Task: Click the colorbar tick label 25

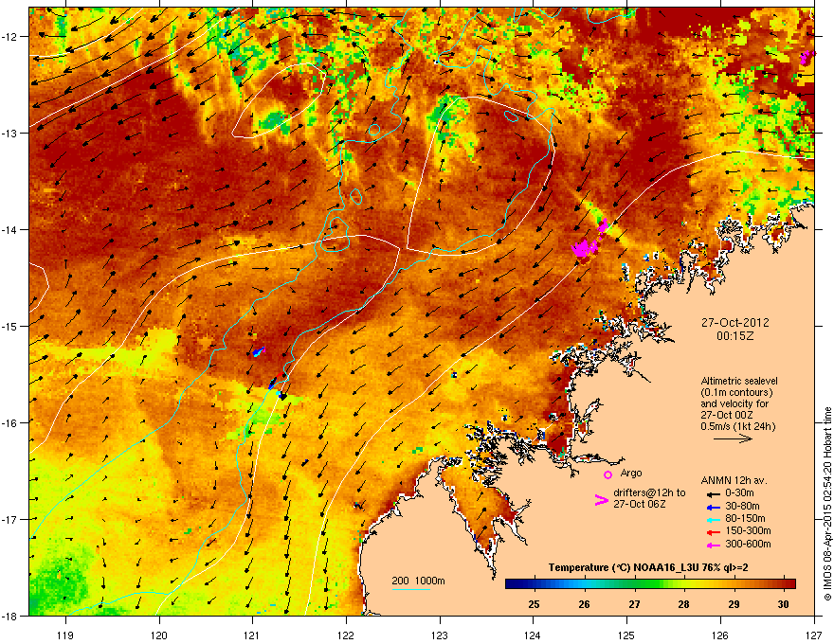Action: pyautogui.click(x=534, y=604)
